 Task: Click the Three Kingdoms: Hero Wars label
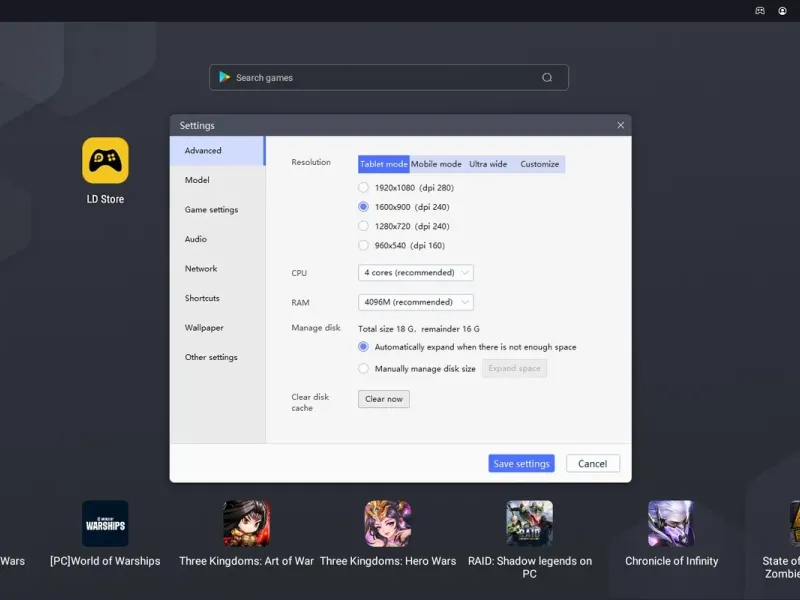pos(388,561)
